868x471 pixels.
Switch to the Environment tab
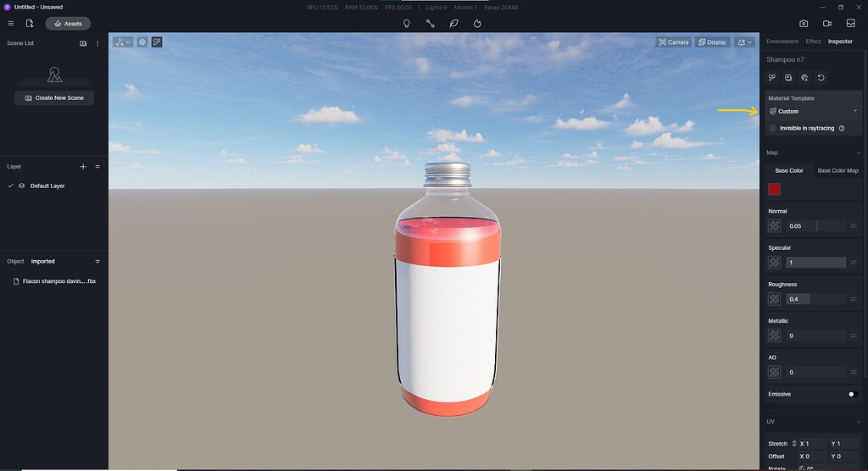(782, 42)
